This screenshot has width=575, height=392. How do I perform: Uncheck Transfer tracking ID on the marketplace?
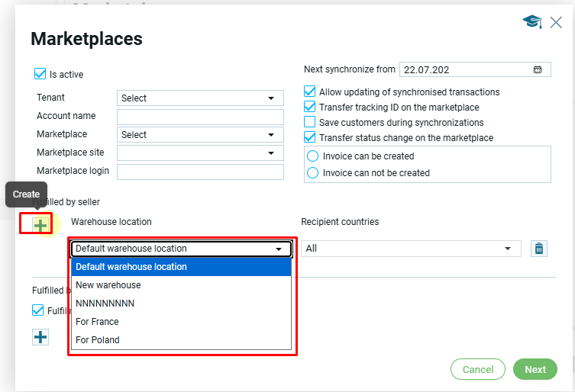(310, 107)
